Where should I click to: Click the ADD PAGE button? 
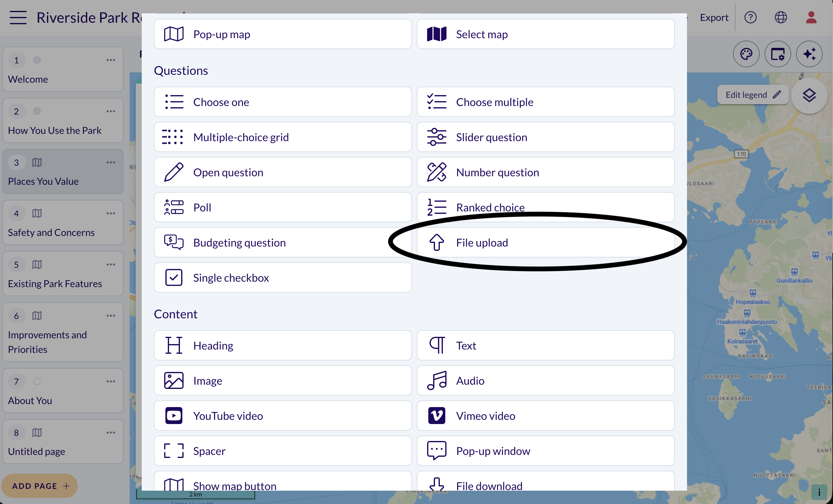click(x=40, y=486)
